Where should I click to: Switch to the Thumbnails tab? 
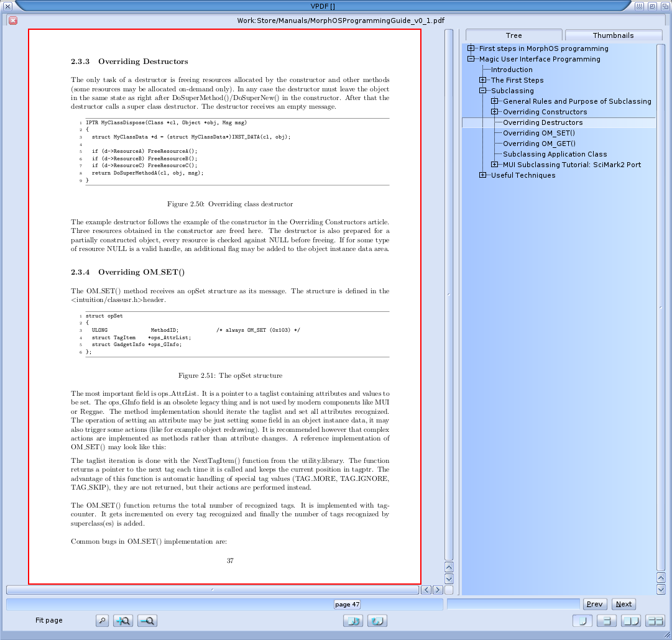pyautogui.click(x=614, y=35)
